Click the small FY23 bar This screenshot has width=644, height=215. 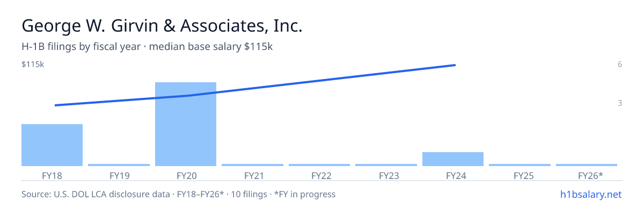(x=386, y=165)
